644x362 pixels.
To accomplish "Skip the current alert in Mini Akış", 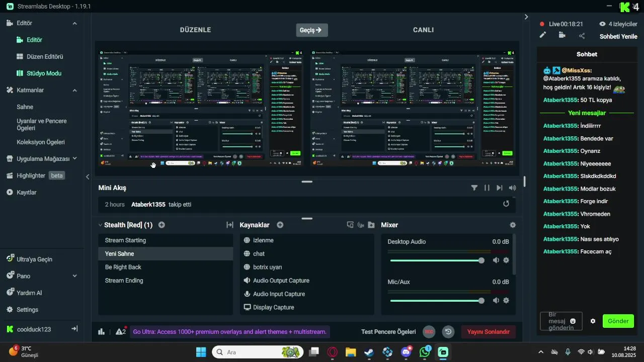I will (499, 188).
